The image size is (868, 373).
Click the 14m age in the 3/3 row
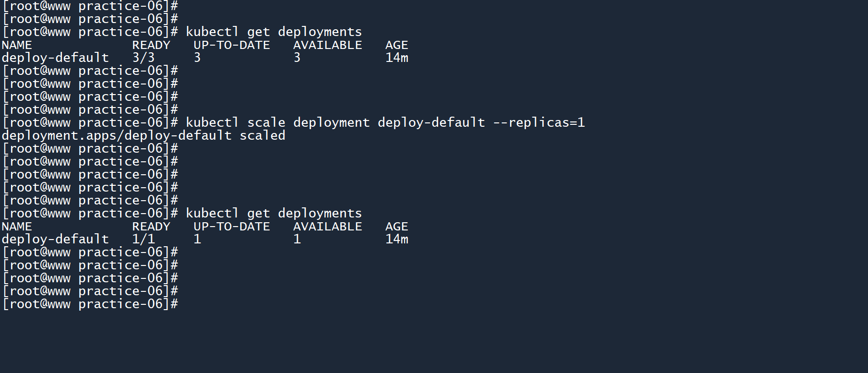[x=397, y=58]
